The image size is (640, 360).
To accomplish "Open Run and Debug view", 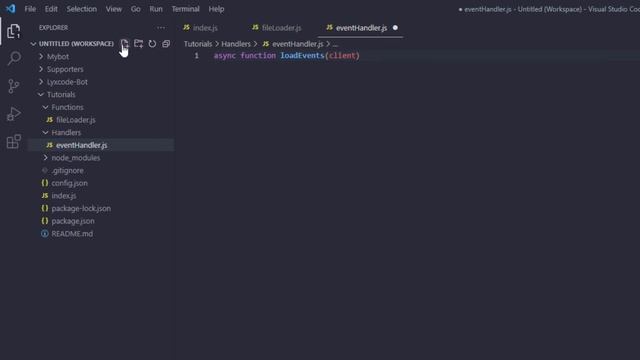I will (13, 114).
